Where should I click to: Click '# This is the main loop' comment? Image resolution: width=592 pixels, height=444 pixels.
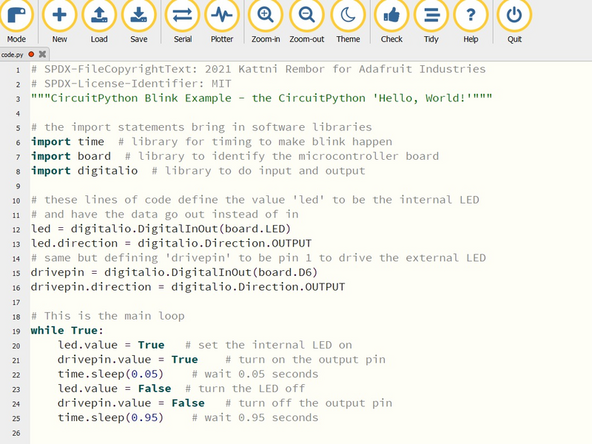[108, 316]
